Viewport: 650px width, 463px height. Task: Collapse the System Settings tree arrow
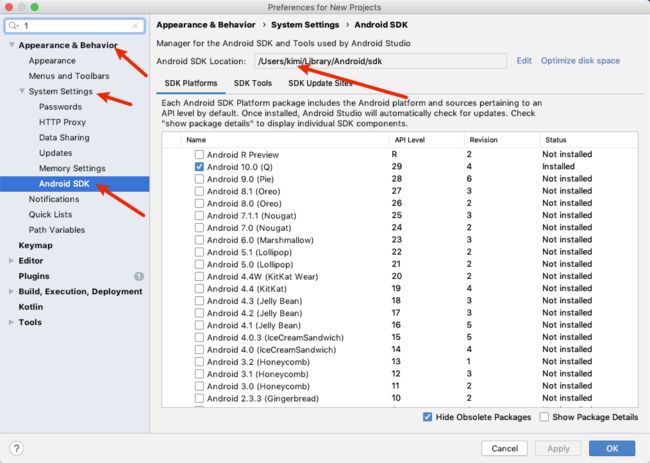point(22,91)
